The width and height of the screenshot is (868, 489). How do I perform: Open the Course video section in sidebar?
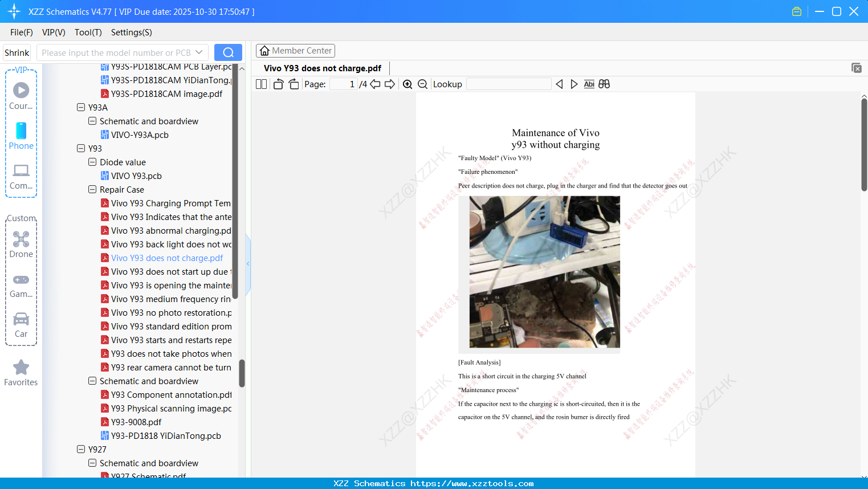21,96
